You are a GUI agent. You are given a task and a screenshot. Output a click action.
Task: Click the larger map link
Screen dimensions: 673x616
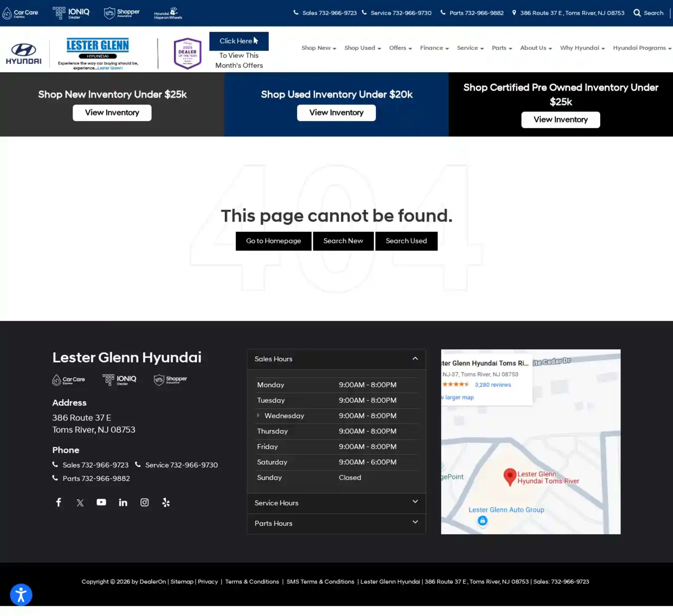pos(458,397)
